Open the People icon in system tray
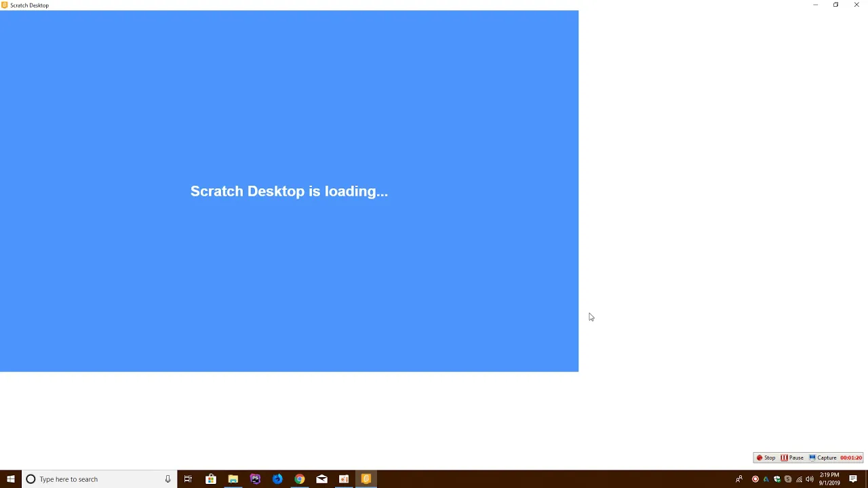Viewport: 868px width, 488px height. click(739, 479)
